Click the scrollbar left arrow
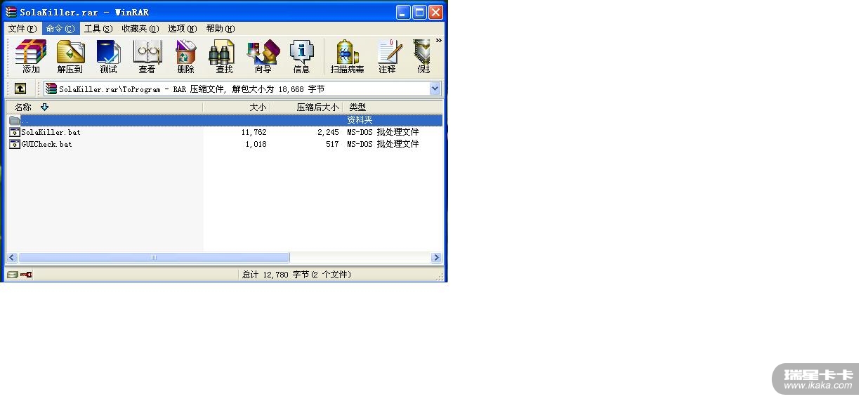Image resolution: width=868 pixels, height=399 pixels. click(12, 258)
